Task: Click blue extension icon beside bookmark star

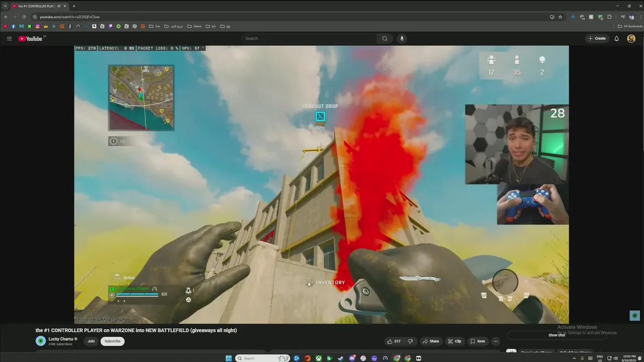Action: pyautogui.click(x=573, y=17)
